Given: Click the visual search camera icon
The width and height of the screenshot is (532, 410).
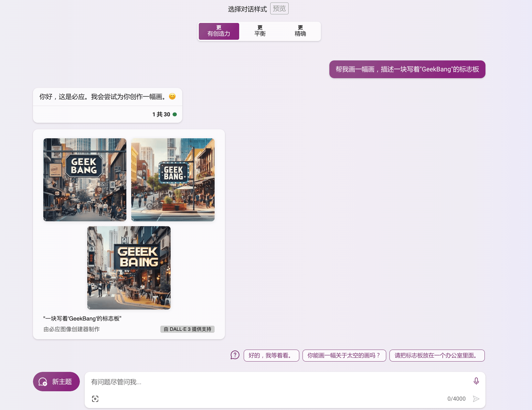Looking at the screenshot, I should (95, 399).
